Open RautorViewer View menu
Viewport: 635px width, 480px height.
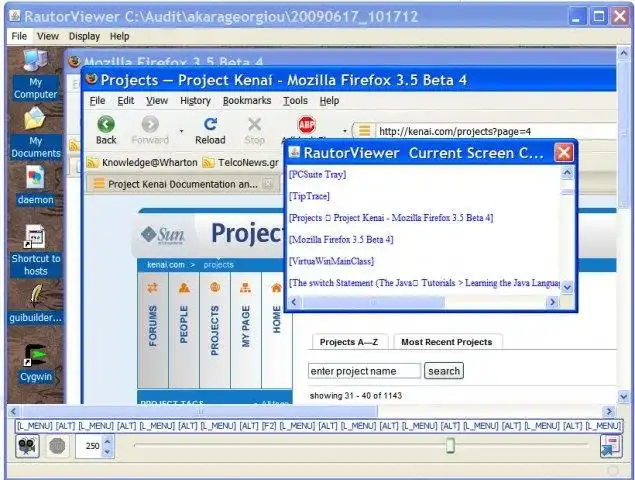[x=48, y=36]
